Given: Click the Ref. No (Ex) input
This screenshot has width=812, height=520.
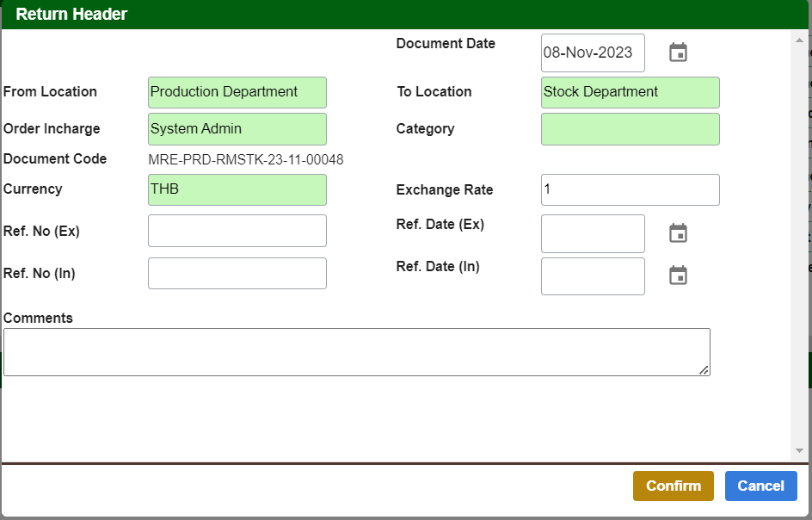Looking at the screenshot, I should point(237,231).
